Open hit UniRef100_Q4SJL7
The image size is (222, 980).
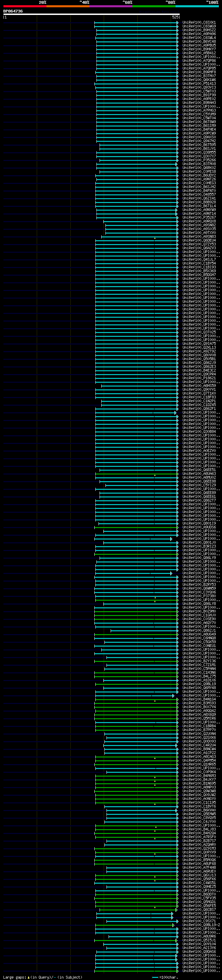tap(199, 259)
